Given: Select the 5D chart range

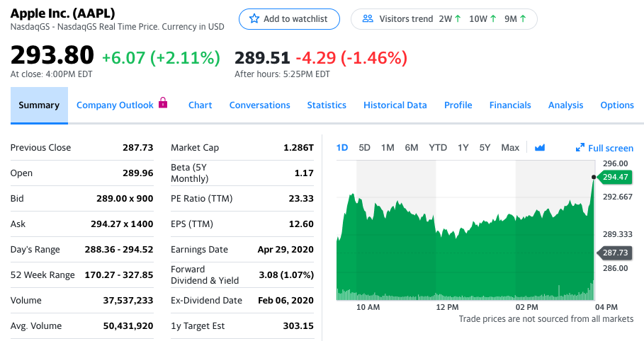Looking at the screenshot, I should [365, 148].
